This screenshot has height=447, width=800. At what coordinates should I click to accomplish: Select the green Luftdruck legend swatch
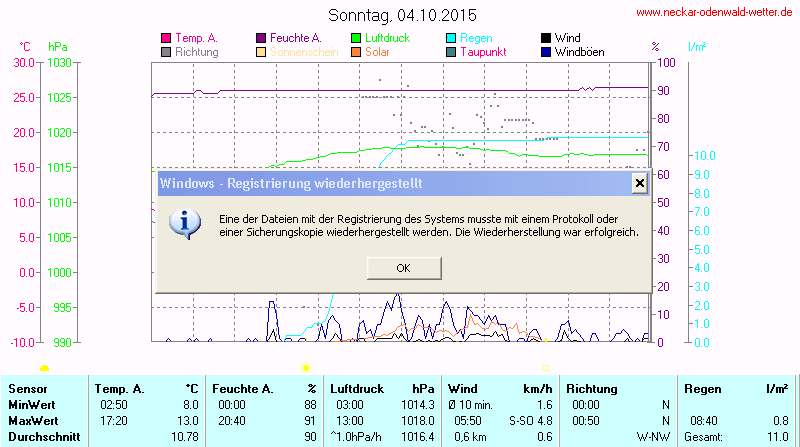356,38
